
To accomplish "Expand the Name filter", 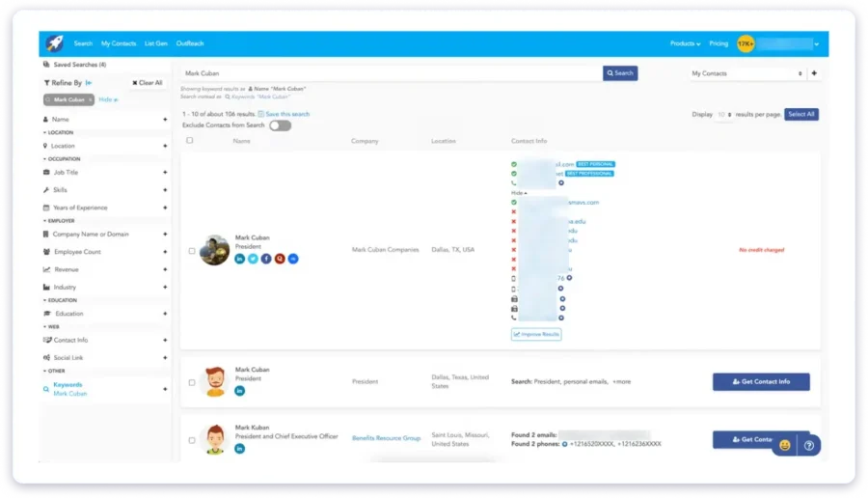I will point(165,119).
